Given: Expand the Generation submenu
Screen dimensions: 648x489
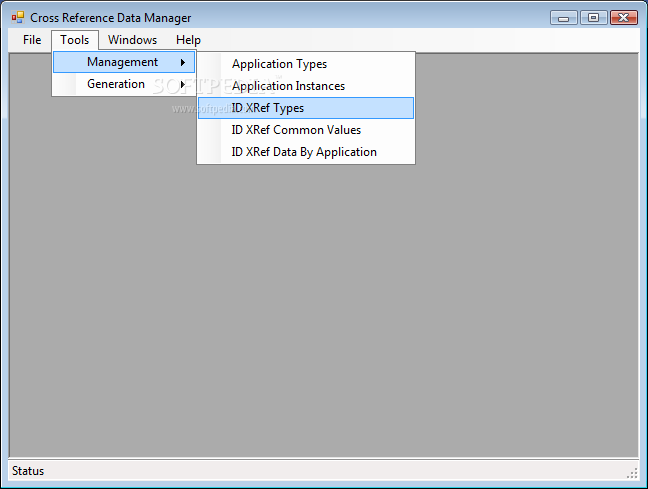Looking at the screenshot, I should [124, 84].
